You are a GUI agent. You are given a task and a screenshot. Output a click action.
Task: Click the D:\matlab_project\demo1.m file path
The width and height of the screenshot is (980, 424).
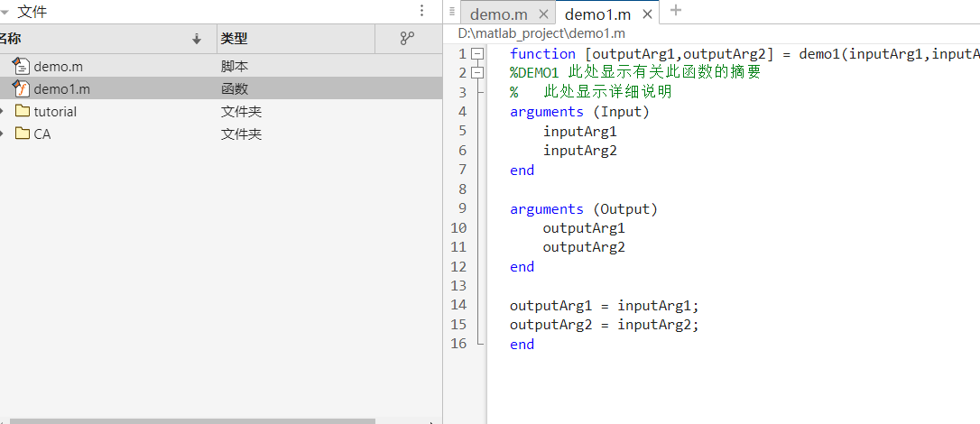(x=541, y=33)
